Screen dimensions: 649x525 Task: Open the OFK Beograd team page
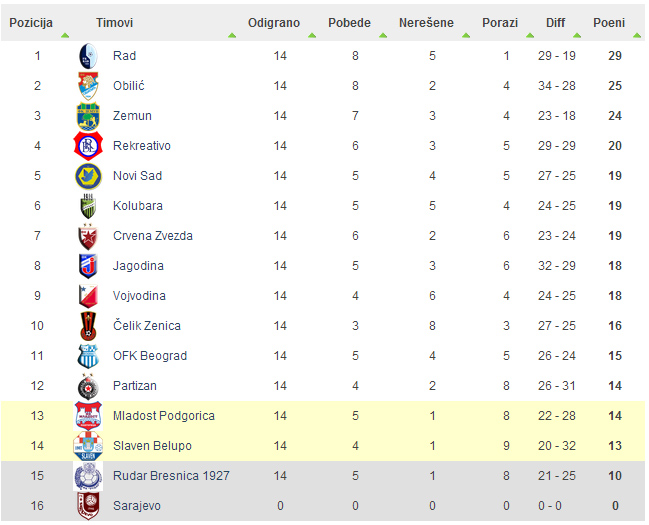coord(150,356)
